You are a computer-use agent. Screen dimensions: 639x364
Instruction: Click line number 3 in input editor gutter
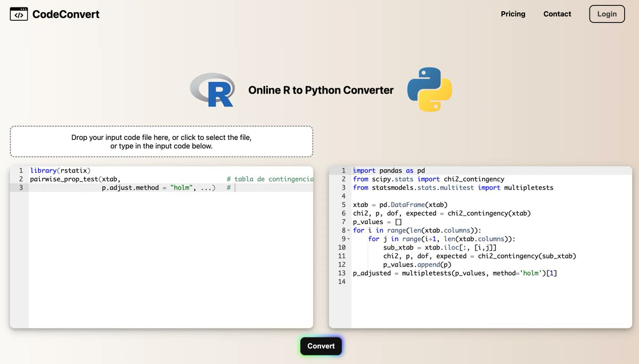[20, 188]
